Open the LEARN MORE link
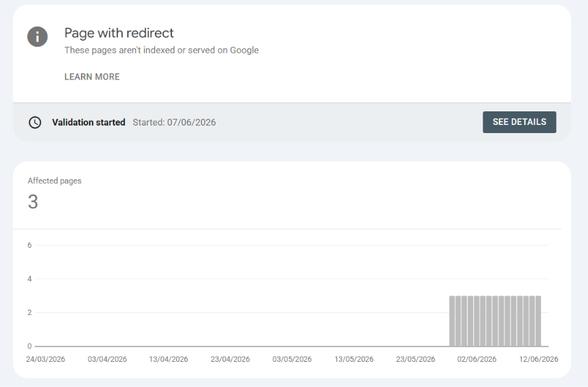The height and width of the screenshot is (387, 588). (92, 77)
